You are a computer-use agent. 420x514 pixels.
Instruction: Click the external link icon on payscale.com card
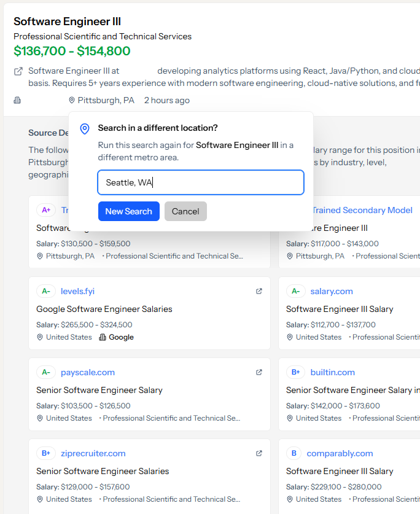(x=259, y=372)
